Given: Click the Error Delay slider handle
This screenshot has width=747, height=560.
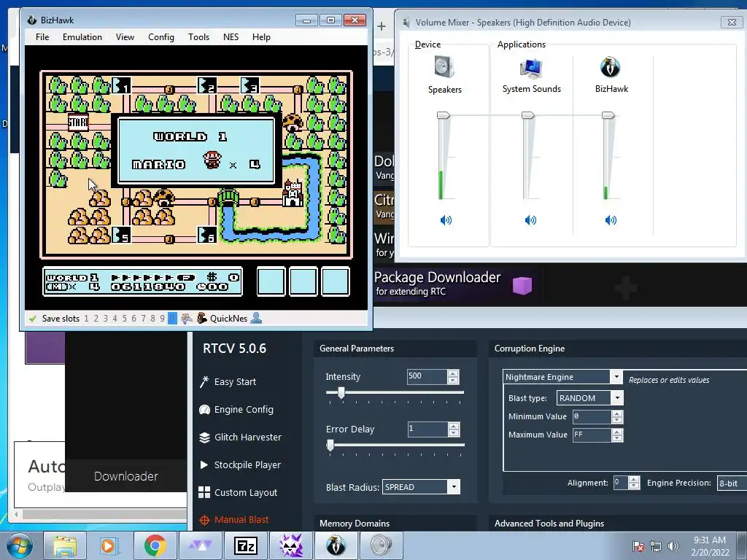Looking at the screenshot, I should coord(330,445).
